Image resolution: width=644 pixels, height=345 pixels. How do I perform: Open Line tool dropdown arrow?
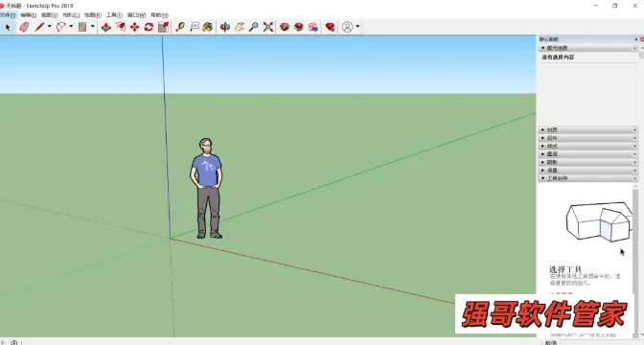coord(49,27)
